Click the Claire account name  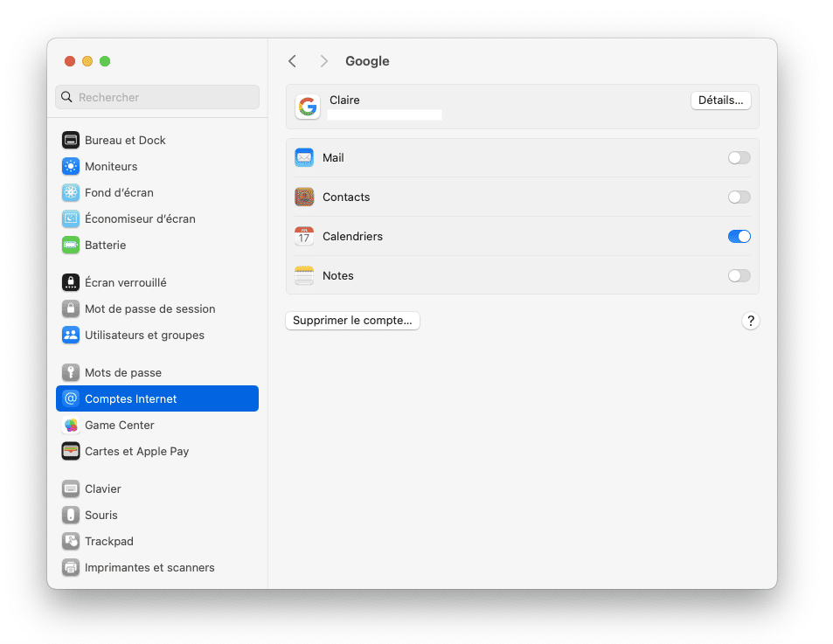(x=344, y=100)
